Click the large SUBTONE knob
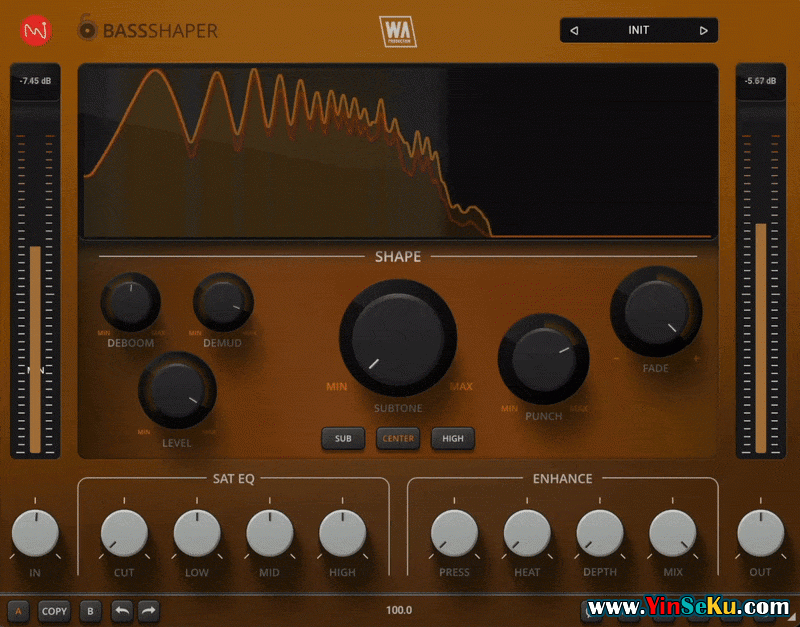Viewport: 800px width, 627px height. 398,338
